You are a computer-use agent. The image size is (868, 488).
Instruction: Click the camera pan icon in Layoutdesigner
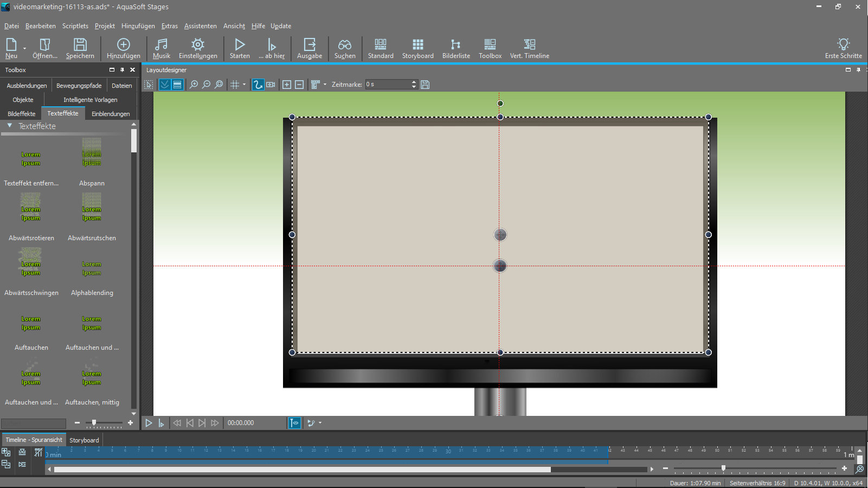pyautogui.click(x=271, y=85)
